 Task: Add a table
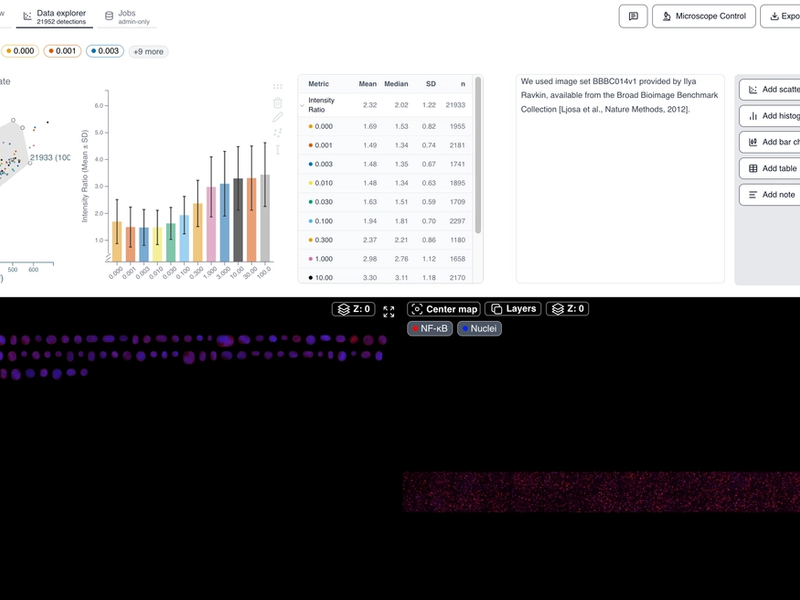point(769,168)
